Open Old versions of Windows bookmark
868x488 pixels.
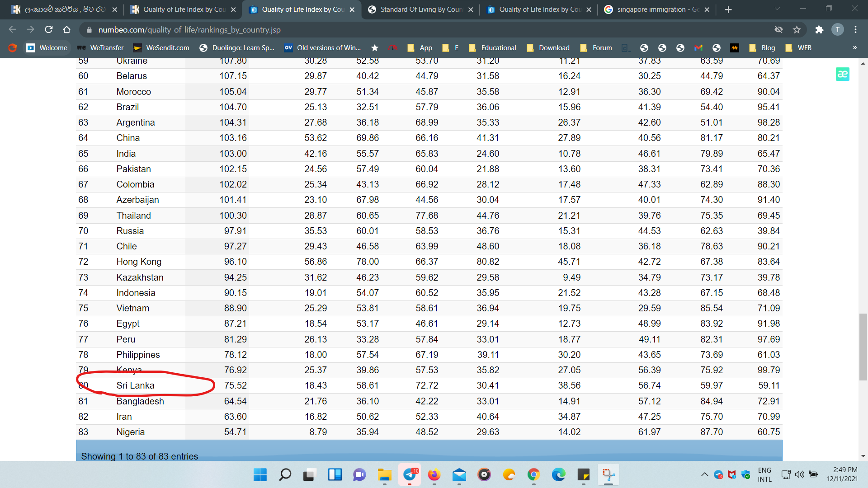(322, 48)
